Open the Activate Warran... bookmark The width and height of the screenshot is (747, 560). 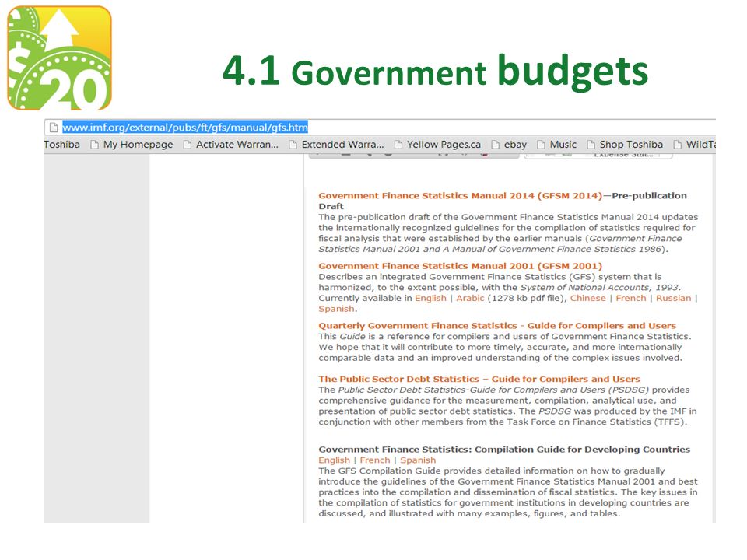(x=237, y=145)
